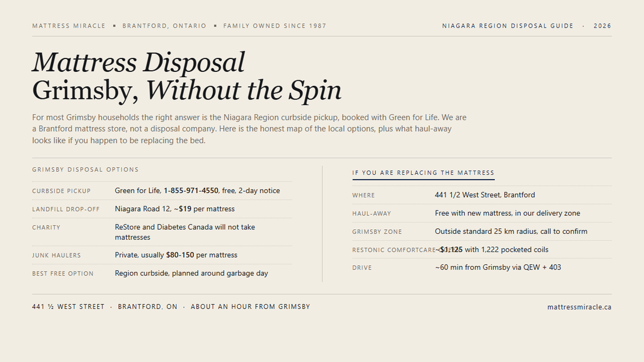
Task: Click the 'Niagara Region Disposal Guide' header label
Action: pos(508,26)
